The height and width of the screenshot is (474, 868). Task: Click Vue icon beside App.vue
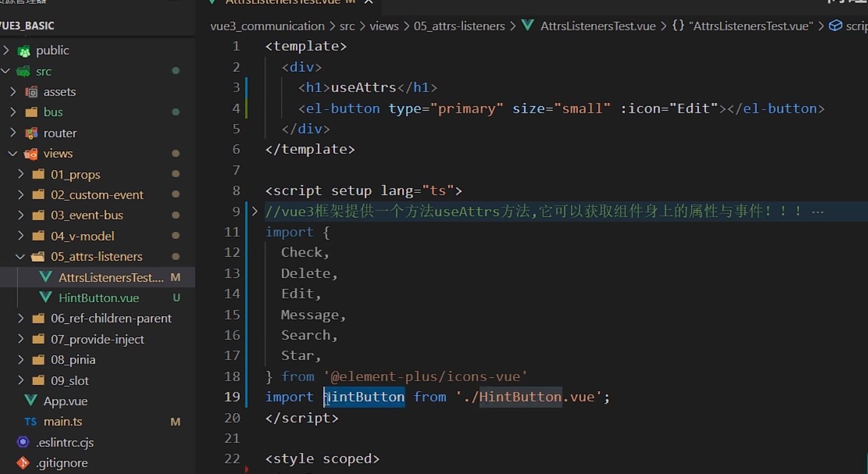(31, 401)
